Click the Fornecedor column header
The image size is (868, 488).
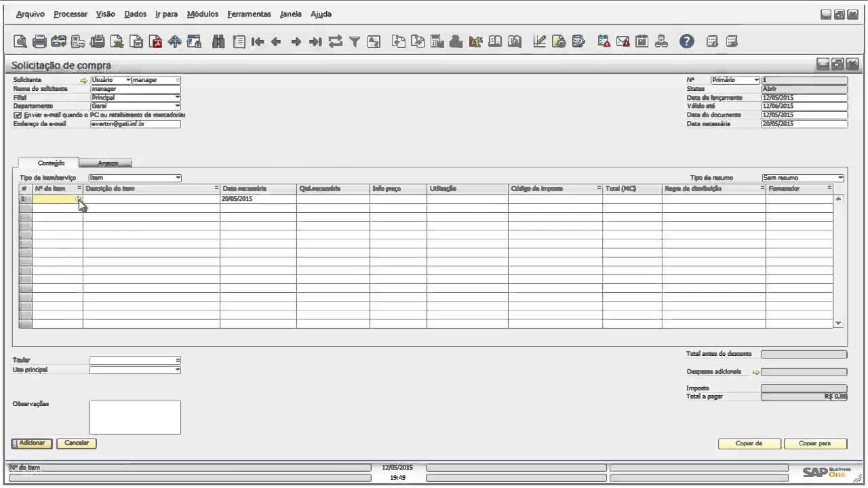[x=800, y=188]
